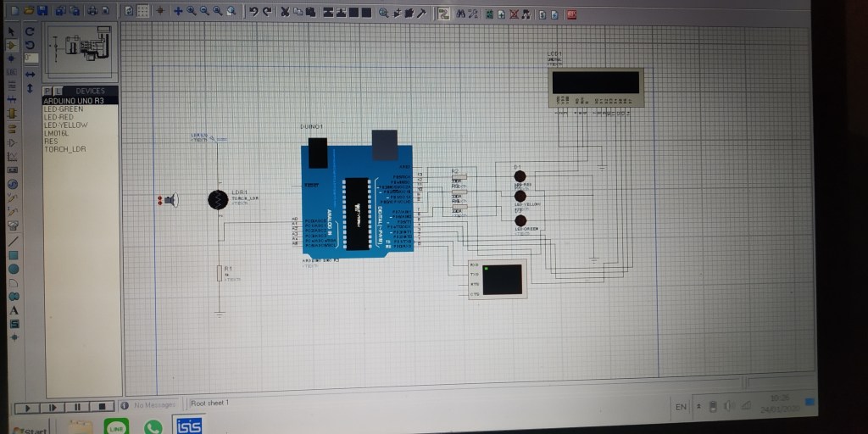Open LINE app from taskbar
Viewport: 868px width, 434px height.
pos(116,426)
